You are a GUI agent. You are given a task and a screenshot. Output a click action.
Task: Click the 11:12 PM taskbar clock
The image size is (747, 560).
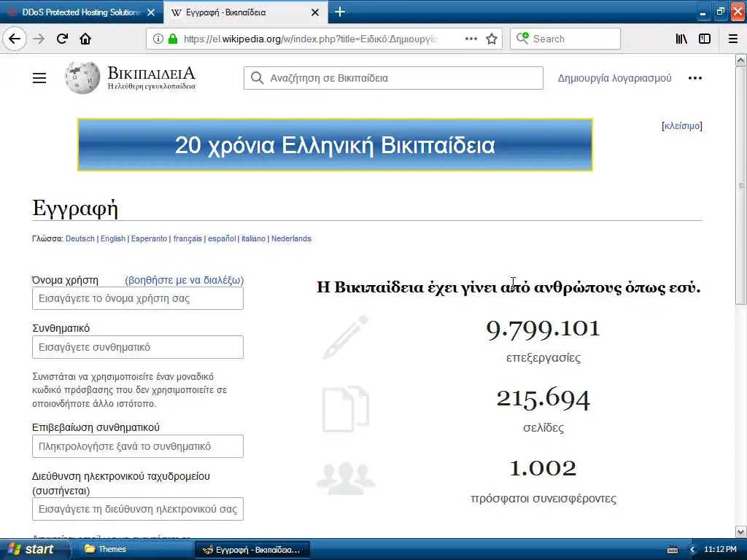pos(720,549)
